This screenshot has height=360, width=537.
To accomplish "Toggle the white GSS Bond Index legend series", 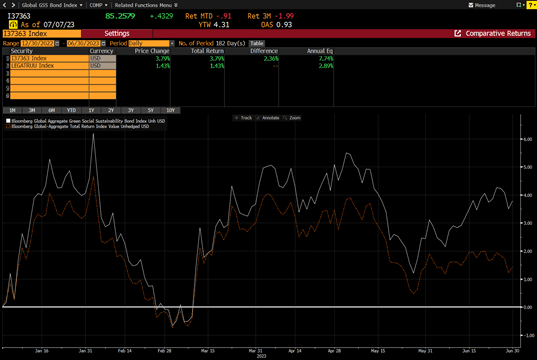I will [8, 121].
